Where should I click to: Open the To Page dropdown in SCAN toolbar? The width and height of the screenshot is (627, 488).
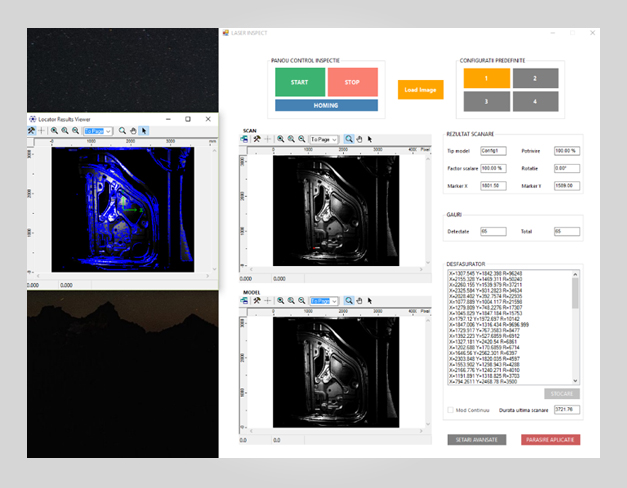324,140
